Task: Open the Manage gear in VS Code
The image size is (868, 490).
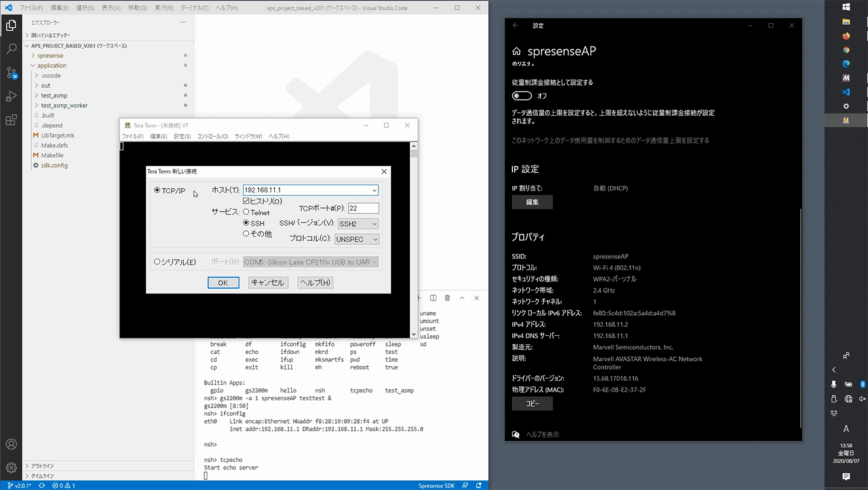Action: [x=11, y=468]
